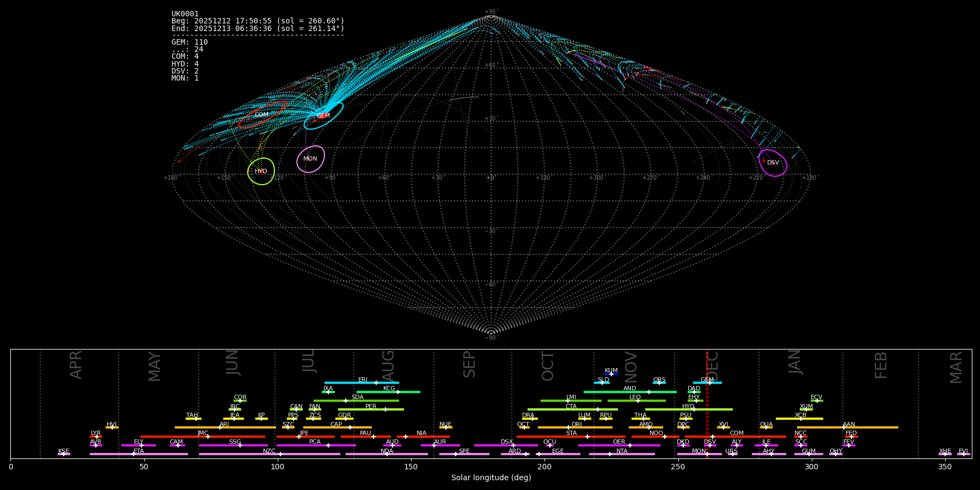
Task: Click the UK0001 station title text
Action: 185,14
